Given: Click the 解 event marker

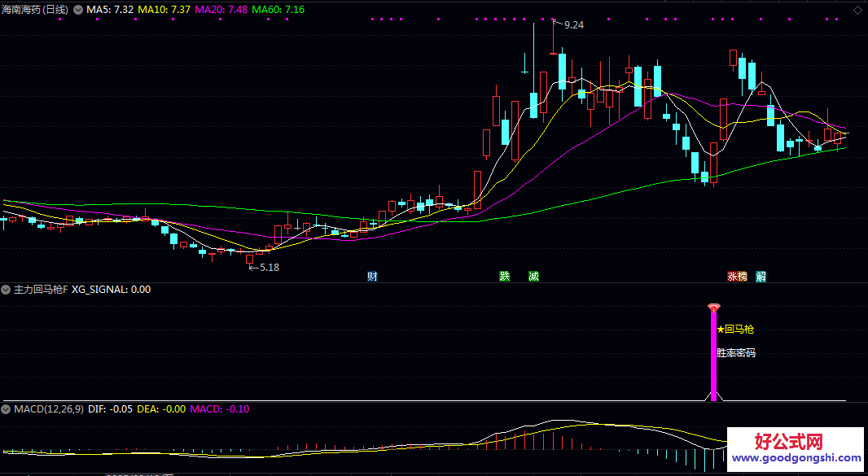Looking at the screenshot, I should [761, 276].
